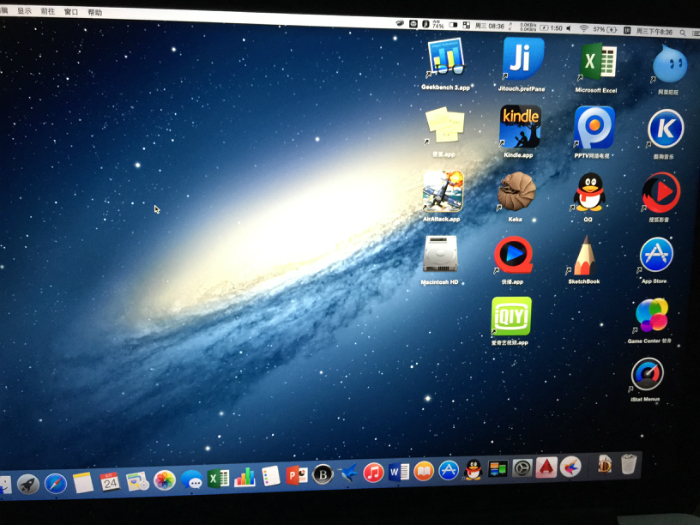Open Macintosh HD drive
The image size is (700, 525).
(440, 254)
